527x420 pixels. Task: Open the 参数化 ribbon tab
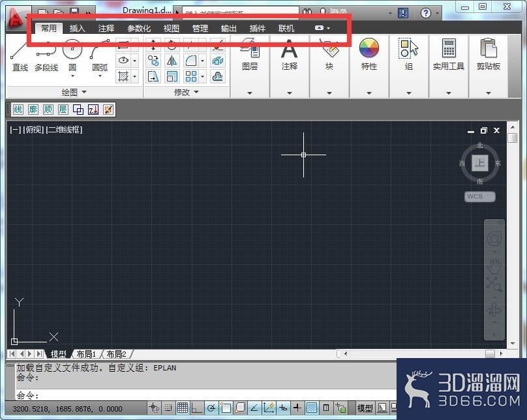[x=139, y=29]
